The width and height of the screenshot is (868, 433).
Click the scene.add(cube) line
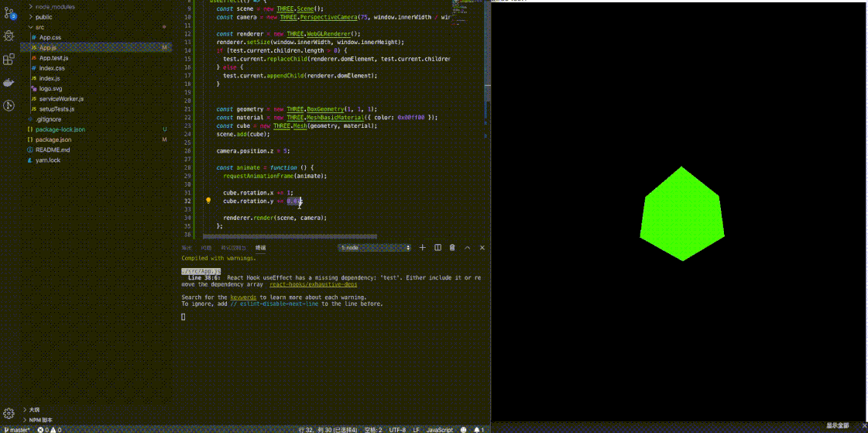(x=243, y=134)
